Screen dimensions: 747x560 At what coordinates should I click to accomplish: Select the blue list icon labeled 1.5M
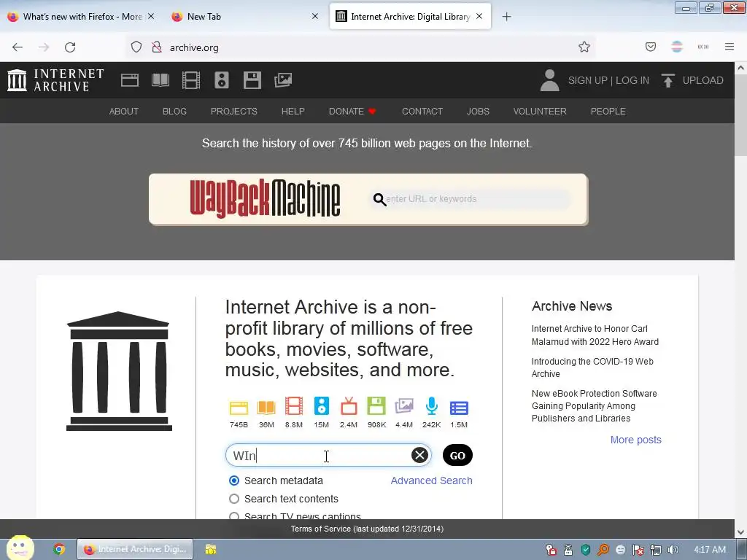(460, 408)
